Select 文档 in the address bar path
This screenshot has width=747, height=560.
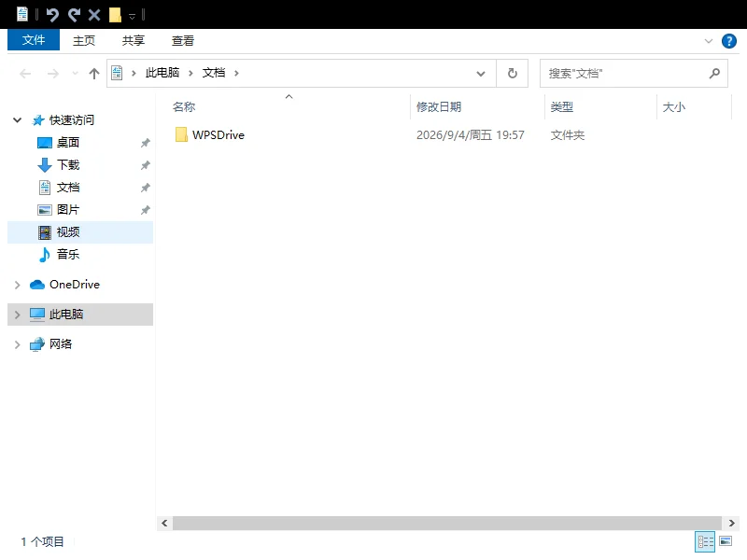(x=214, y=73)
